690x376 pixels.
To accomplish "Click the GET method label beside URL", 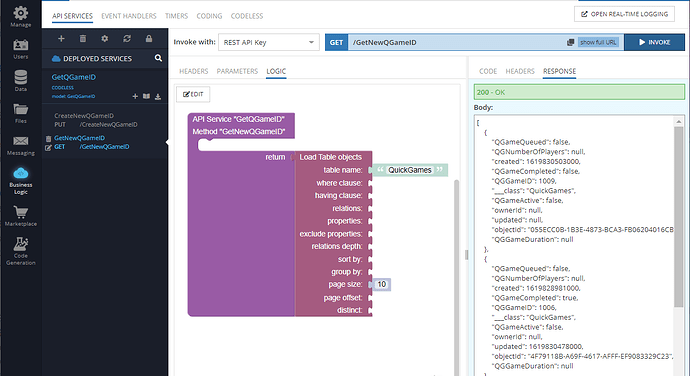I will 337,42.
